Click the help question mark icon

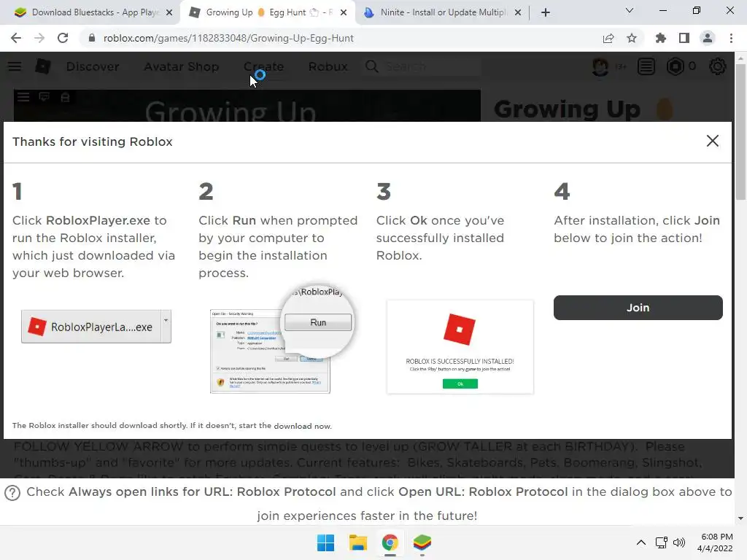tap(12, 493)
